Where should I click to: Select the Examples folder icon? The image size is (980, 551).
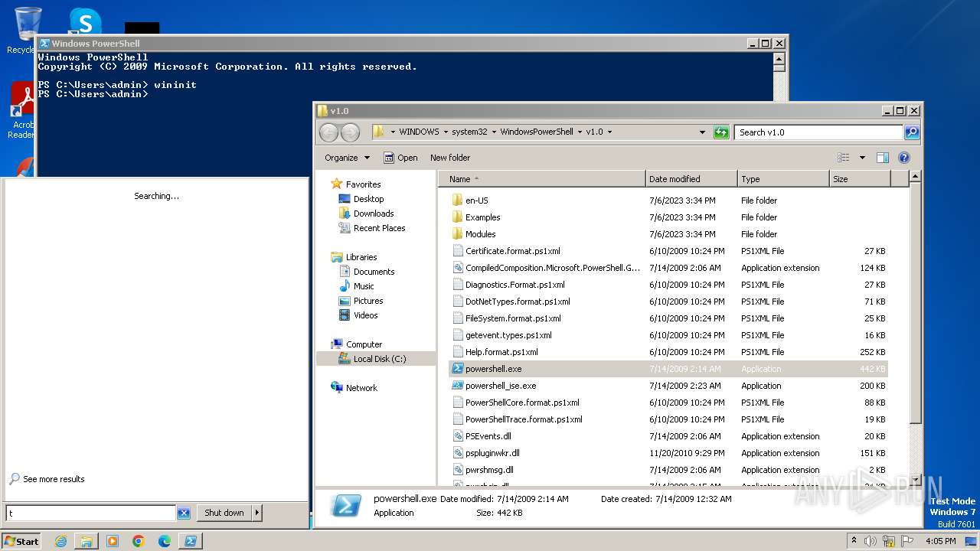(457, 217)
